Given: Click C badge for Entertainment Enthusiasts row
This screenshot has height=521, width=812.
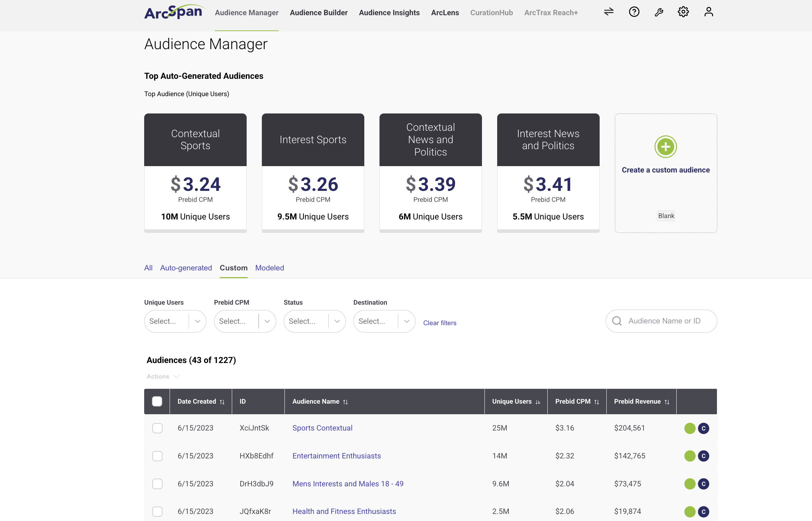Looking at the screenshot, I should [x=704, y=456].
